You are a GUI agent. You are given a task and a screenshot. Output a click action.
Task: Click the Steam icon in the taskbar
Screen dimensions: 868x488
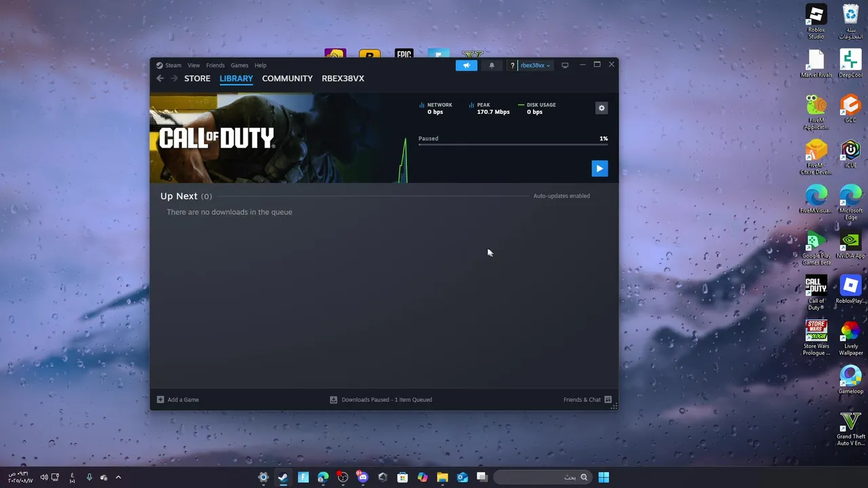pos(283,477)
